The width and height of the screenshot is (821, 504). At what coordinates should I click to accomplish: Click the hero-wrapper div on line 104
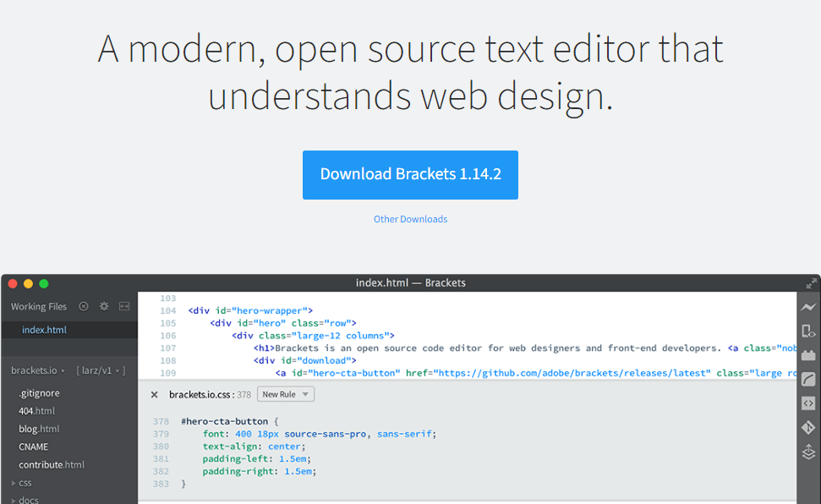(x=250, y=310)
